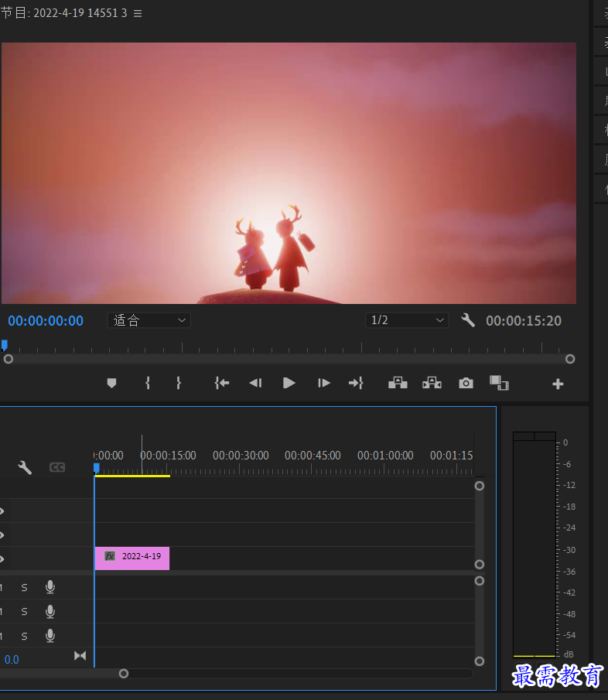608x700 pixels.
Task: Enable voice-over record on third audio track
Action: (x=50, y=635)
